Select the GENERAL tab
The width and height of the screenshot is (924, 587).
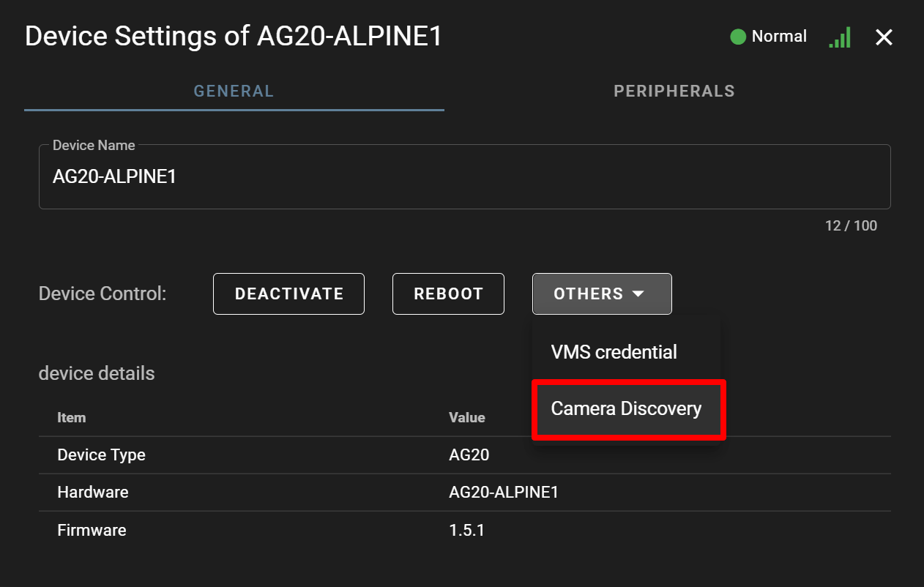pyautogui.click(x=234, y=91)
